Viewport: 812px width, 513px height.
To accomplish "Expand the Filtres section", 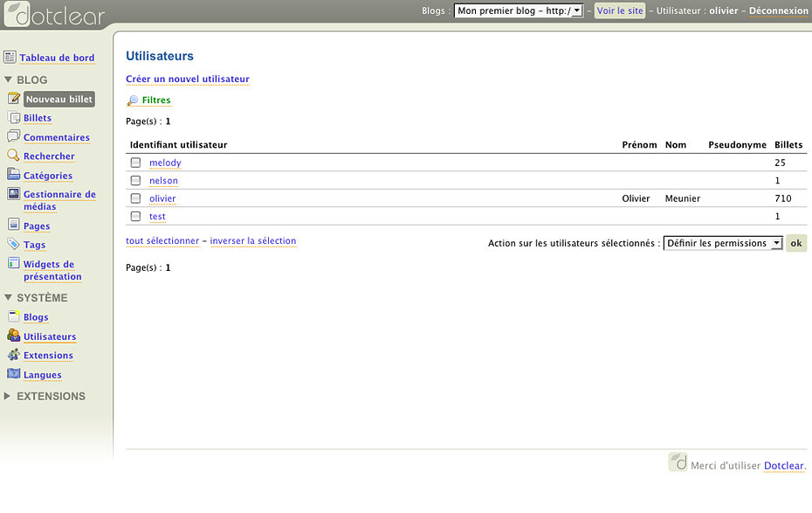I will click(x=156, y=101).
